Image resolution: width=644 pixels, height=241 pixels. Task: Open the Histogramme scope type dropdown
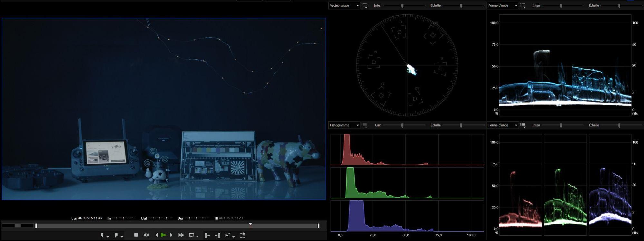[x=344, y=125]
